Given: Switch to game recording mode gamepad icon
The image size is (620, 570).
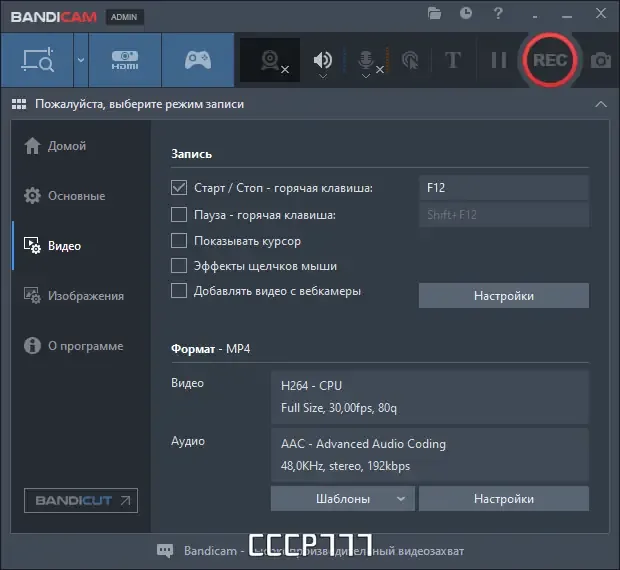Looking at the screenshot, I should [198, 60].
